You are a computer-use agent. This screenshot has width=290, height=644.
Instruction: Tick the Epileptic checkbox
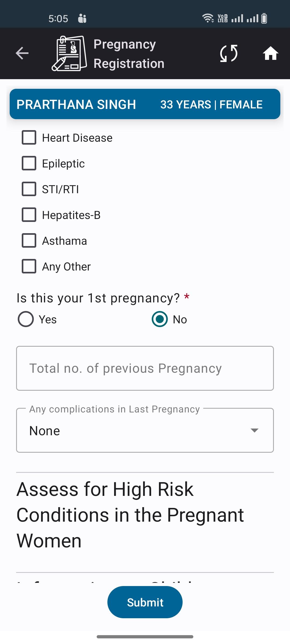pos(29,163)
